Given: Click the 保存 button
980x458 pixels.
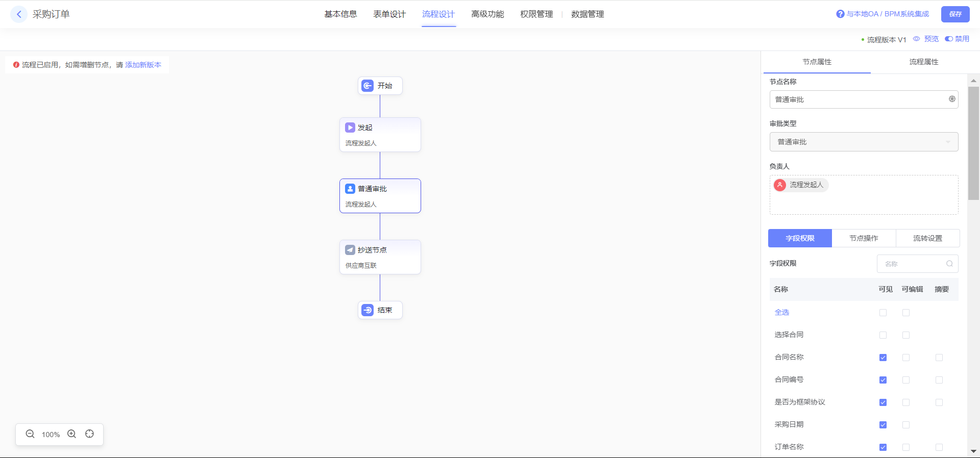Looking at the screenshot, I should pos(955,14).
